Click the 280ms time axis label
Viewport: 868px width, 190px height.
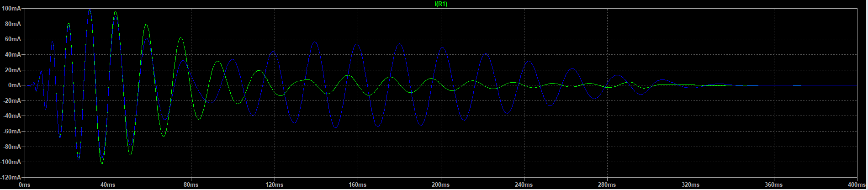(x=607, y=185)
